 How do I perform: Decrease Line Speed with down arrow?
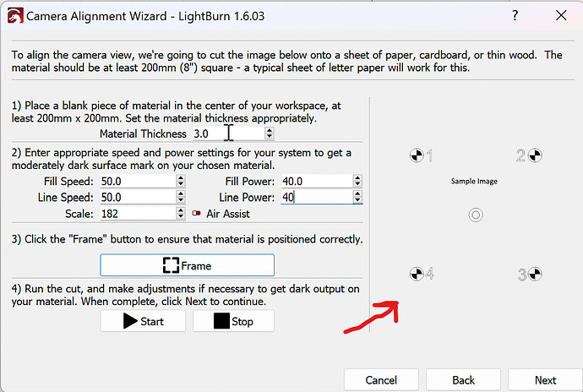(181, 200)
